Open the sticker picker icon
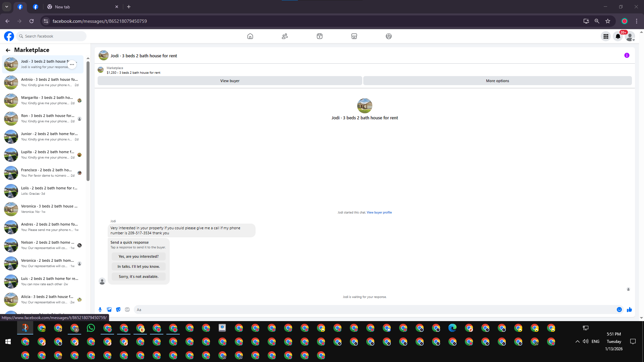The width and height of the screenshot is (644, 362). [x=118, y=310]
